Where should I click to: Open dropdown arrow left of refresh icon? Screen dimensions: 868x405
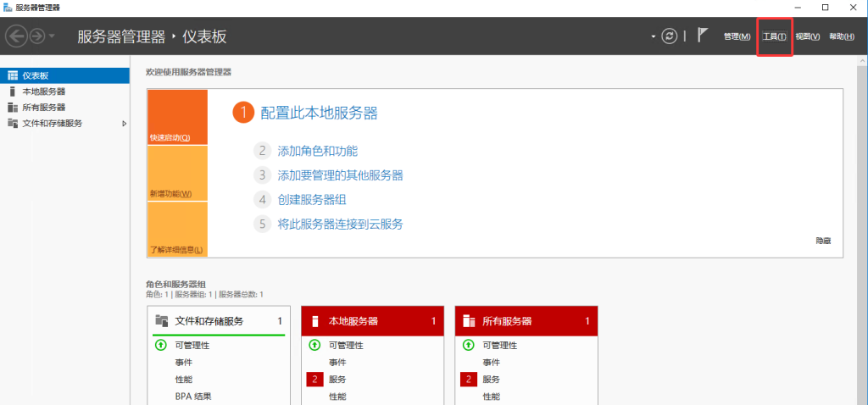(x=653, y=37)
